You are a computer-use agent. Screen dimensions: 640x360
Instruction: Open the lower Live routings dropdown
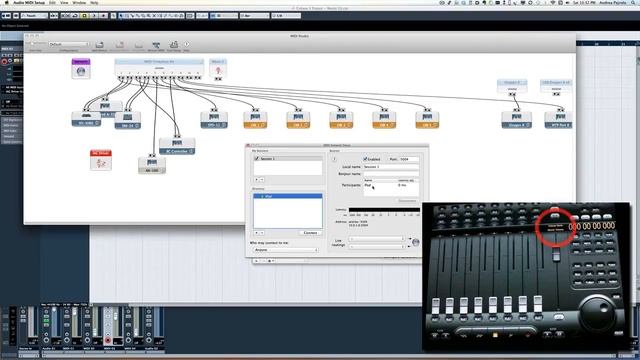pos(377,247)
